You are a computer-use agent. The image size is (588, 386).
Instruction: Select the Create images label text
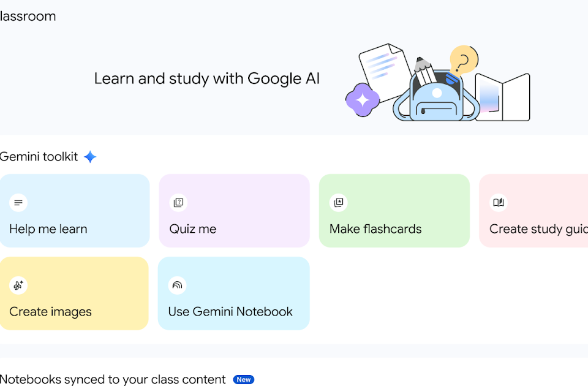(50, 312)
